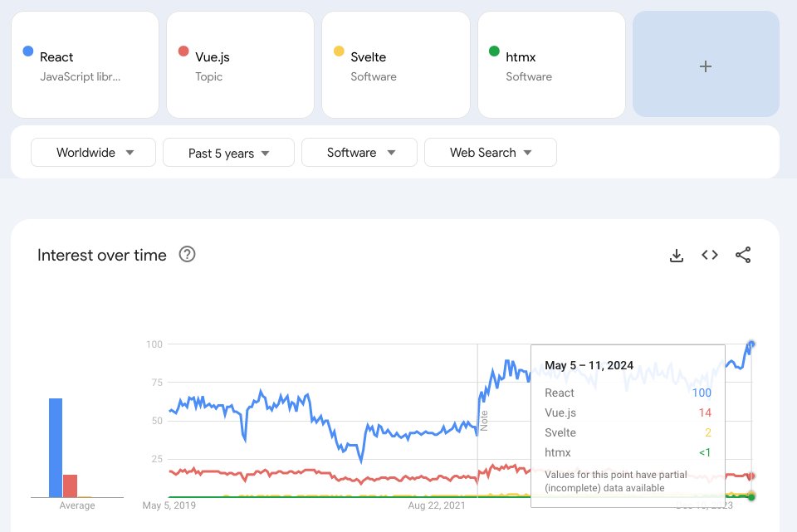Click the red Vue.js color dot
This screenshot has height=532, width=797.
click(x=183, y=51)
